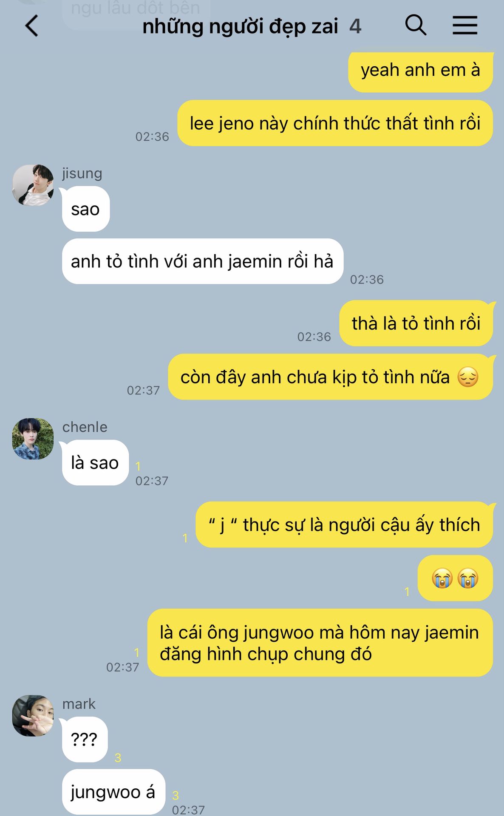Open the hamburger menu icon
Screen dimensions: 504x816
(464, 25)
